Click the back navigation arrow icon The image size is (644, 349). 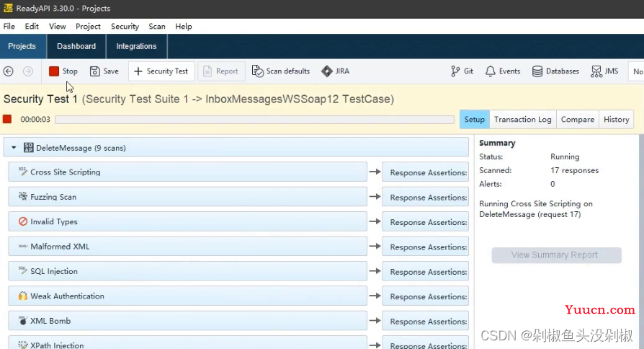[8, 71]
